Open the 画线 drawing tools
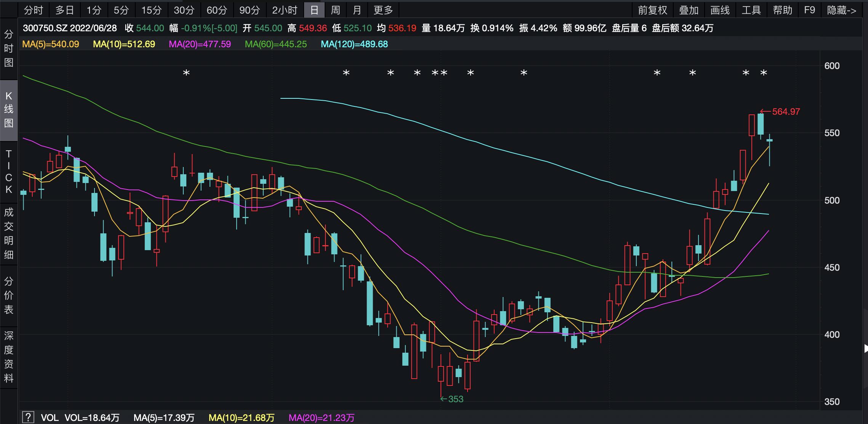Screen dimensions: 868x424 720,10
